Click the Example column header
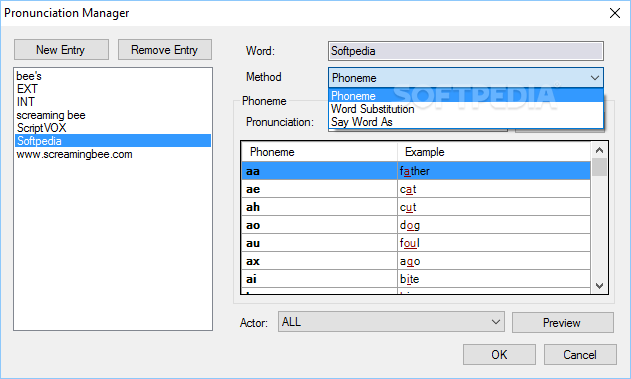The width and height of the screenshot is (631, 379). pyautogui.click(x=494, y=152)
